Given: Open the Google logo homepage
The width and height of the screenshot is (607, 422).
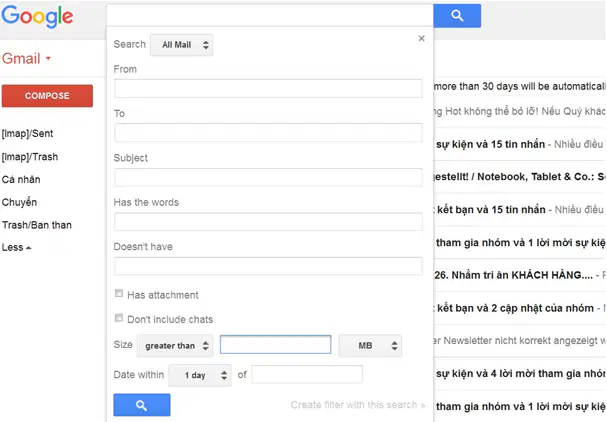Looking at the screenshot, I should click(x=37, y=16).
